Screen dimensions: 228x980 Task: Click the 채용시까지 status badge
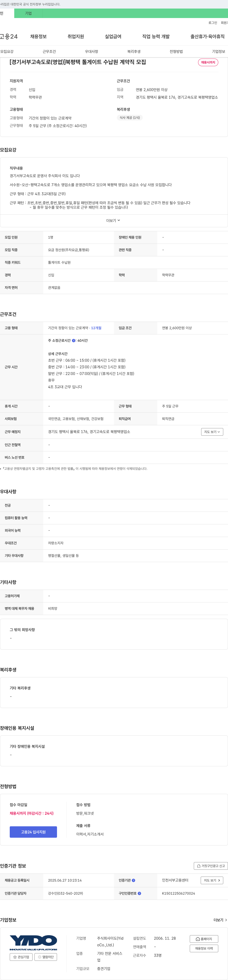(208, 62)
